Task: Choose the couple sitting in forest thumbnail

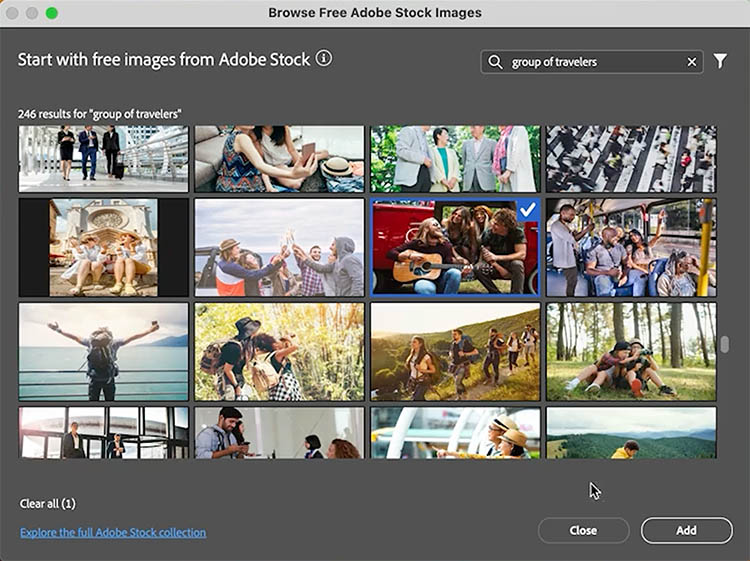Action: click(x=631, y=351)
